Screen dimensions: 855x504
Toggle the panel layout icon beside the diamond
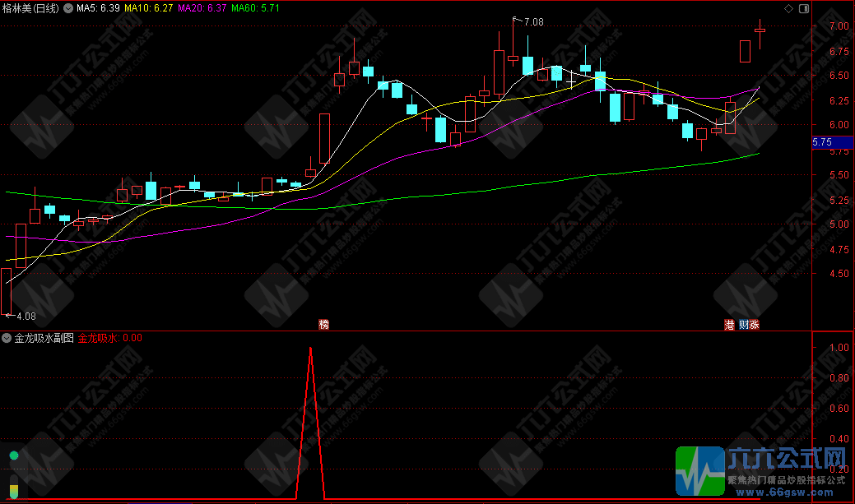(804, 8)
